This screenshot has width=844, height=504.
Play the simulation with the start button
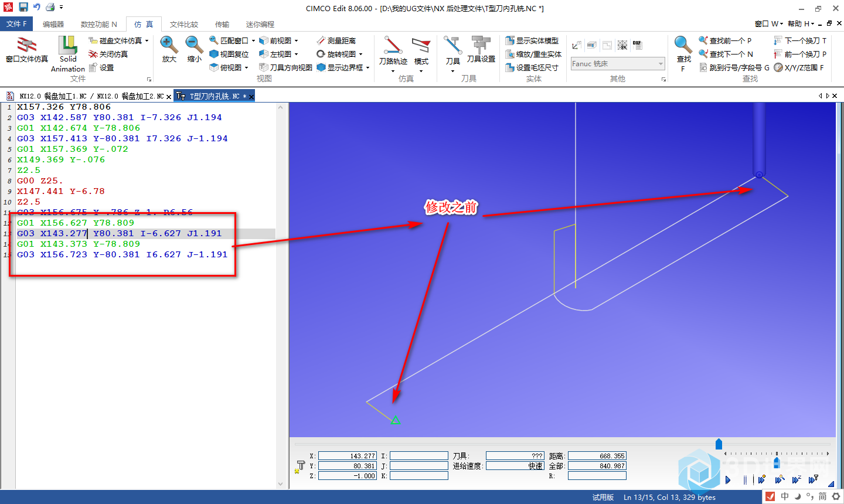point(728,480)
